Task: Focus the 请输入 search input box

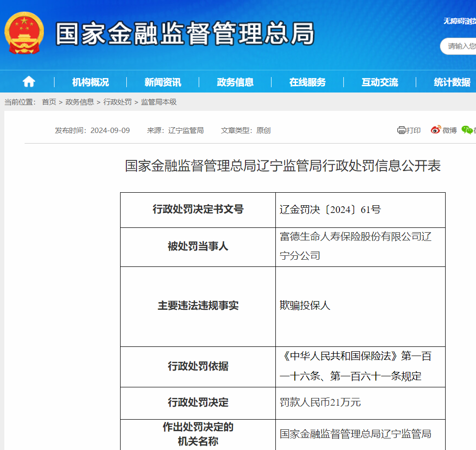Action: (461, 46)
